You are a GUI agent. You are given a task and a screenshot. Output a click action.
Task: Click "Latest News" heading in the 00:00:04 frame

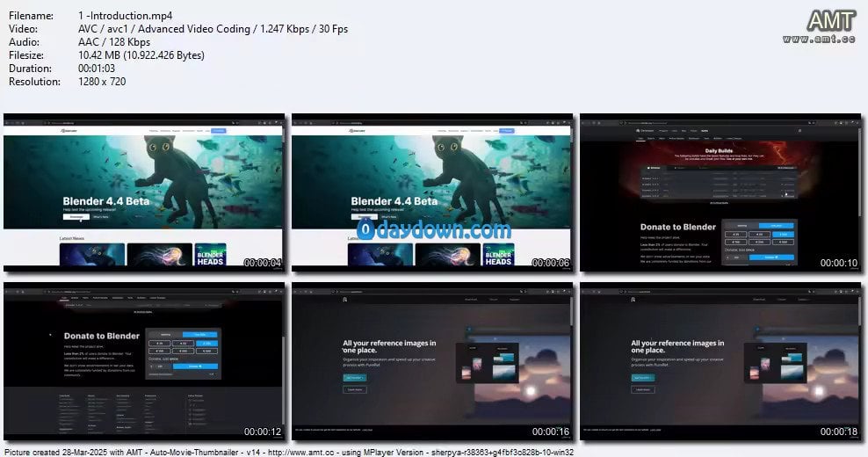(72, 238)
